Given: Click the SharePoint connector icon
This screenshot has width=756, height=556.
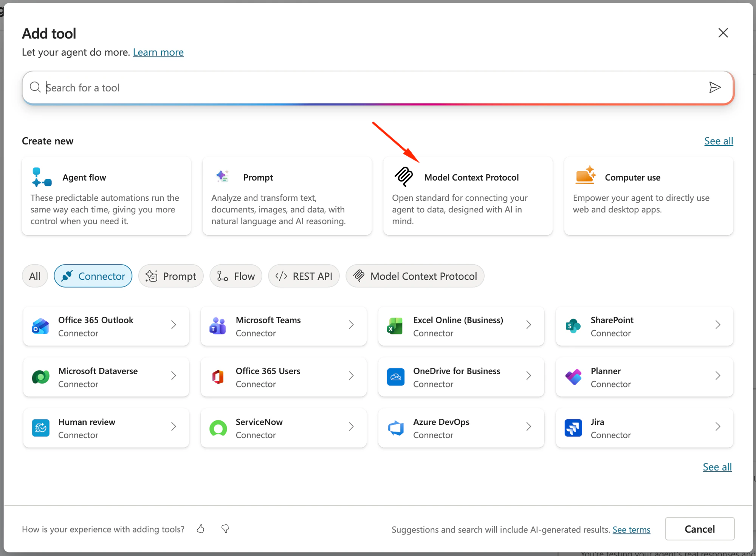Looking at the screenshot, I should 573,326.
